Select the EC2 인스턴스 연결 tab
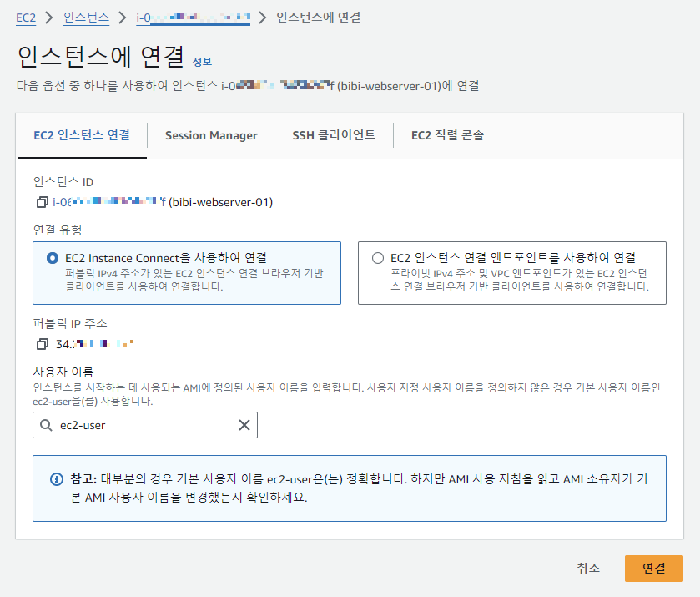This screenshot has width=700, height=597. coord(82,135)
